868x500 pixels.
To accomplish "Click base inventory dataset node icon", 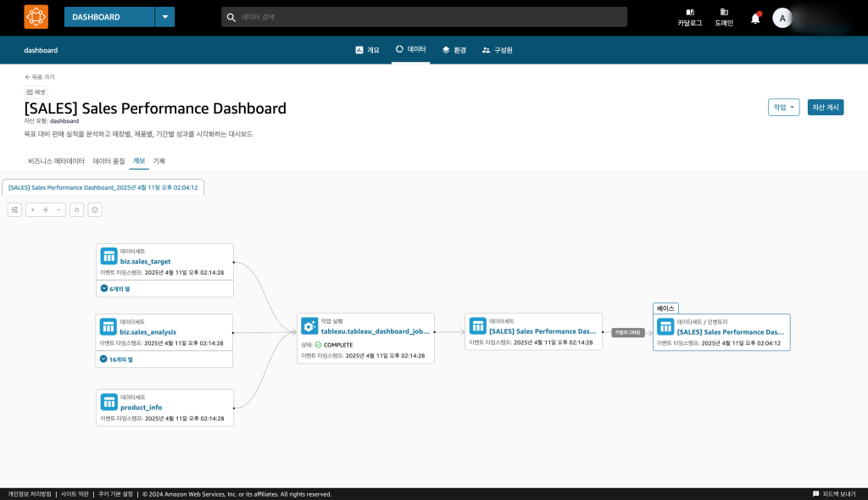I will coord(665,326).
